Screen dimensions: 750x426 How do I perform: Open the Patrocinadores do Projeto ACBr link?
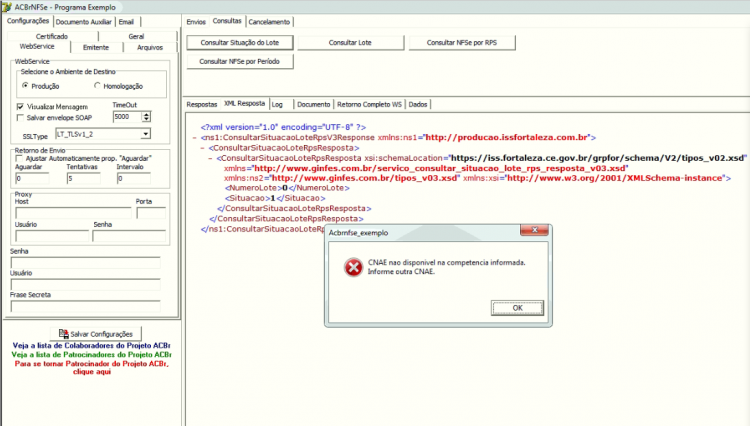pos(91,354)
